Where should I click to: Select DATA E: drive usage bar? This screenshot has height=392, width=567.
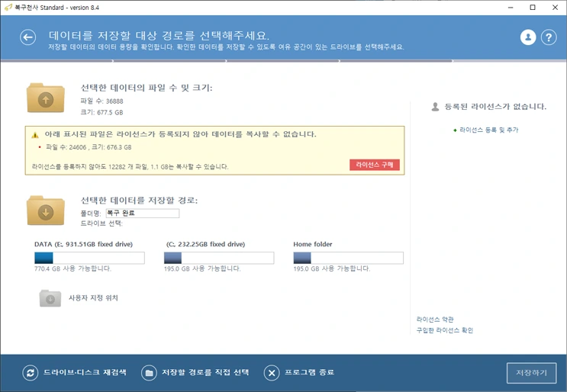point(89,258)
